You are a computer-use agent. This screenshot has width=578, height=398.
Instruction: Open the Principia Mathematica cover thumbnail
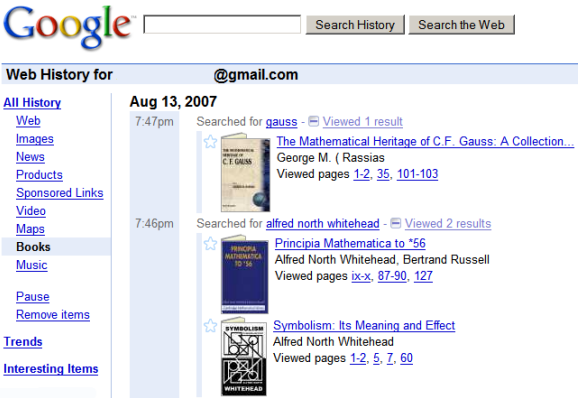pyautogui.click(x=244, y=275)
